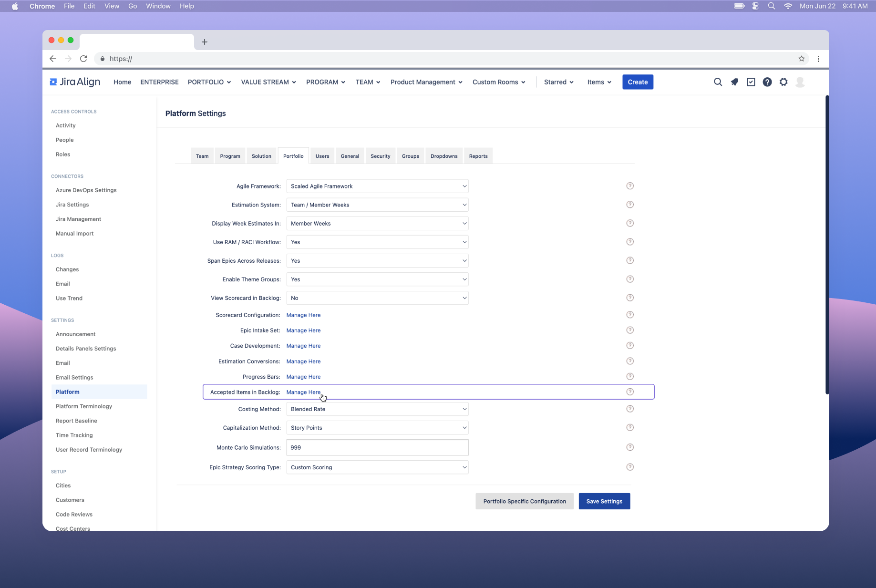Open the checklist tasks icon
Image resolution: width=876 pixels, height=588 pixels.
(751, 82)
